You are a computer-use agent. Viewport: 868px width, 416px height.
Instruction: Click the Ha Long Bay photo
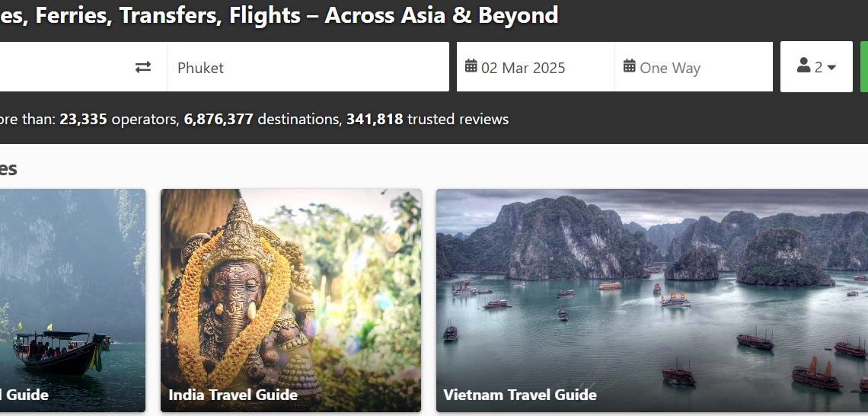(x=652, y=290)
